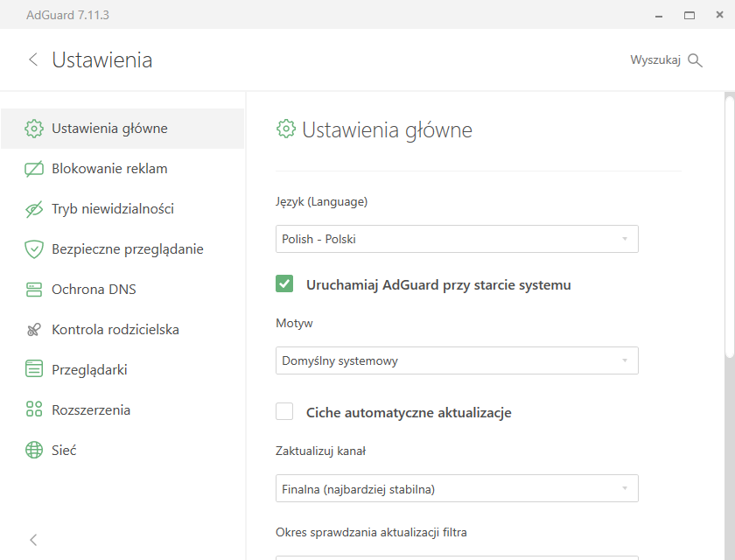Click the Wyszukaj search label
The image size is (735, 560).
[655, 60]
